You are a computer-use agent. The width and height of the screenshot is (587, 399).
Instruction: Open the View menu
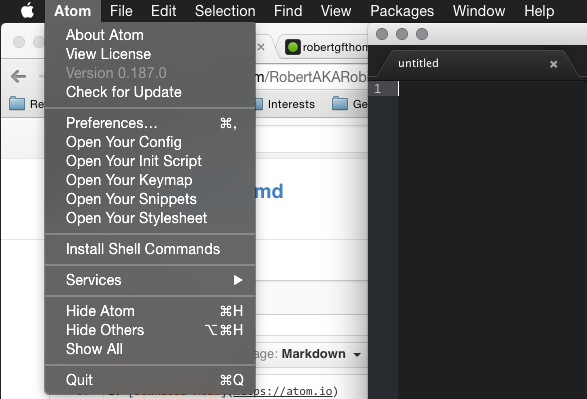[336, 11]
